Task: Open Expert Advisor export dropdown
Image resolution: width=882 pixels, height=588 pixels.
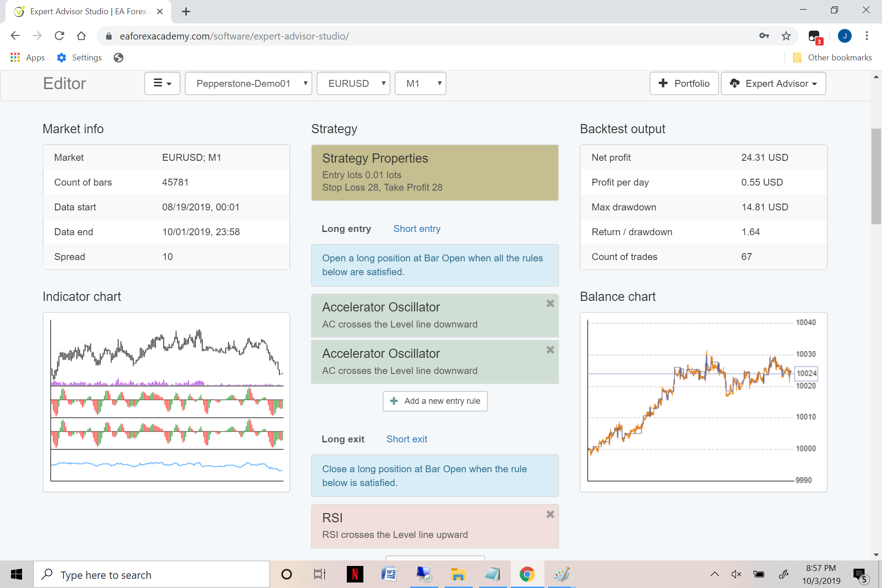Action: (x=773, y=83)
